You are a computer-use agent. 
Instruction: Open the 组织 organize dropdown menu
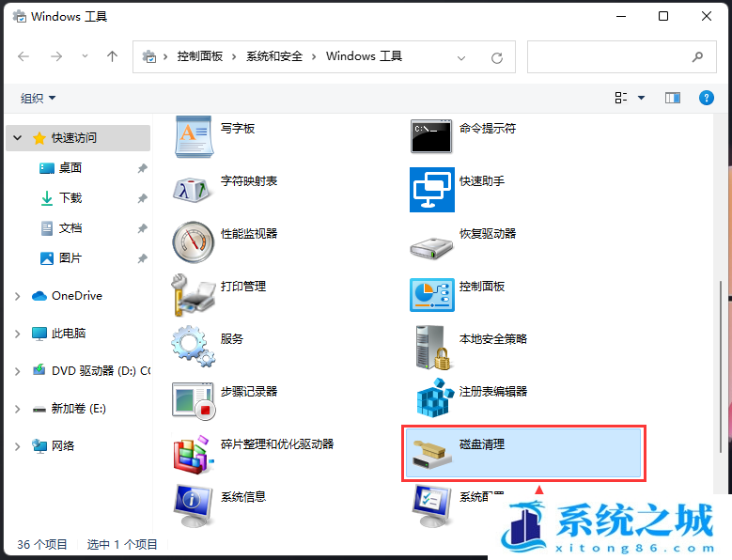(39, 98)
